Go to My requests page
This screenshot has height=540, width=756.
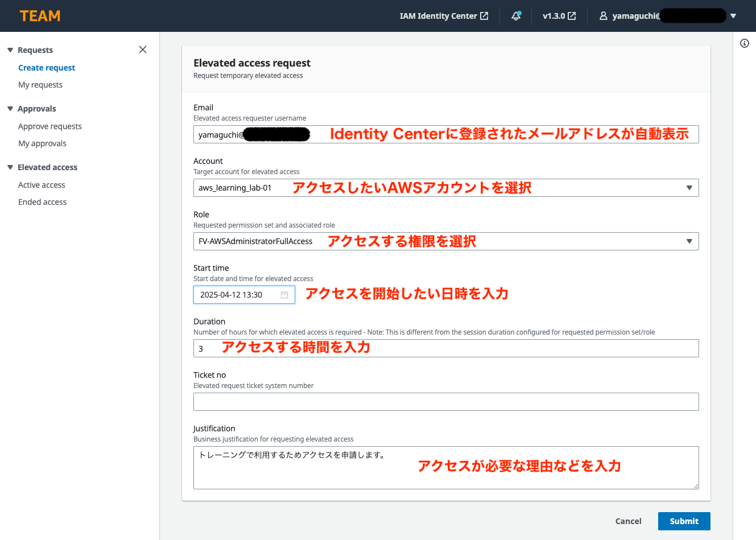[x=40, y=85]
